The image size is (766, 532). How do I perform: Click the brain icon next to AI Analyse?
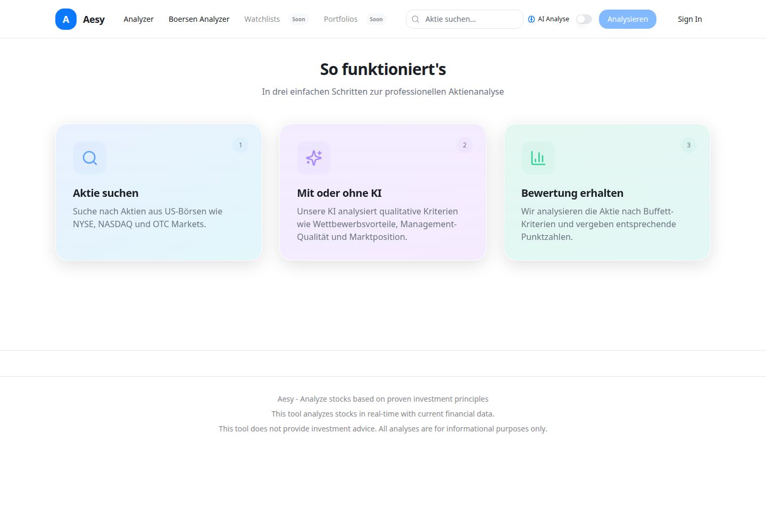(x=531, y=19)
